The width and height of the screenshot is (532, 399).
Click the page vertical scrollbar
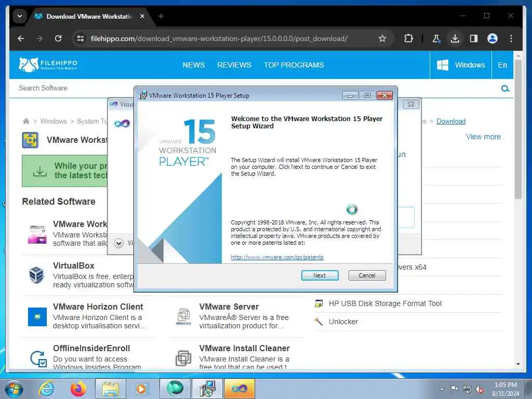click(x=518, y=129)
